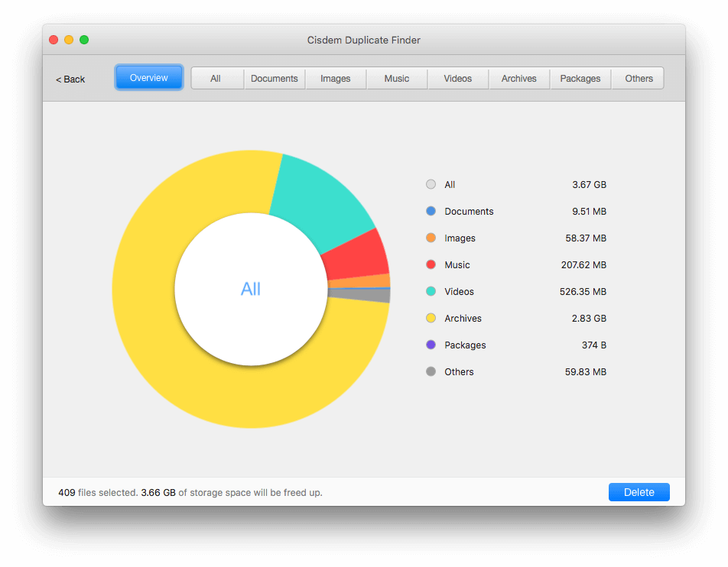The image size is (728, 567).
Task: Select the Overview button
Action: (149, 78)
